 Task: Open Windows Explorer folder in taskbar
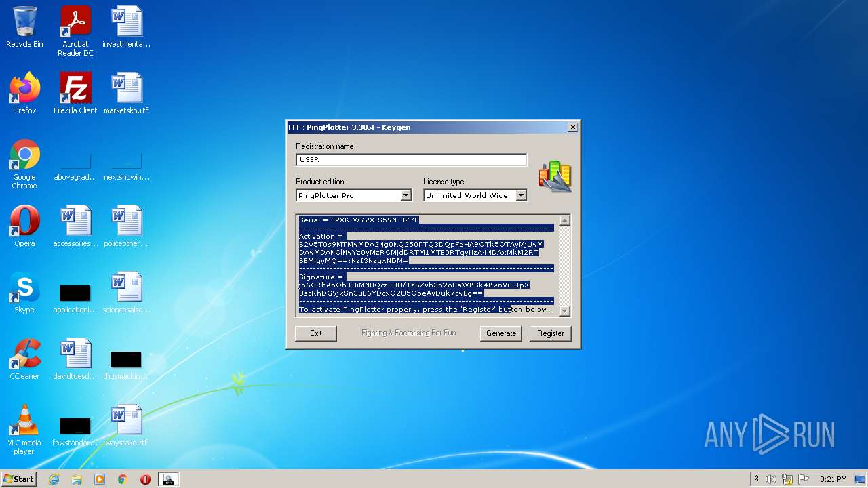[x=77, y=479]
